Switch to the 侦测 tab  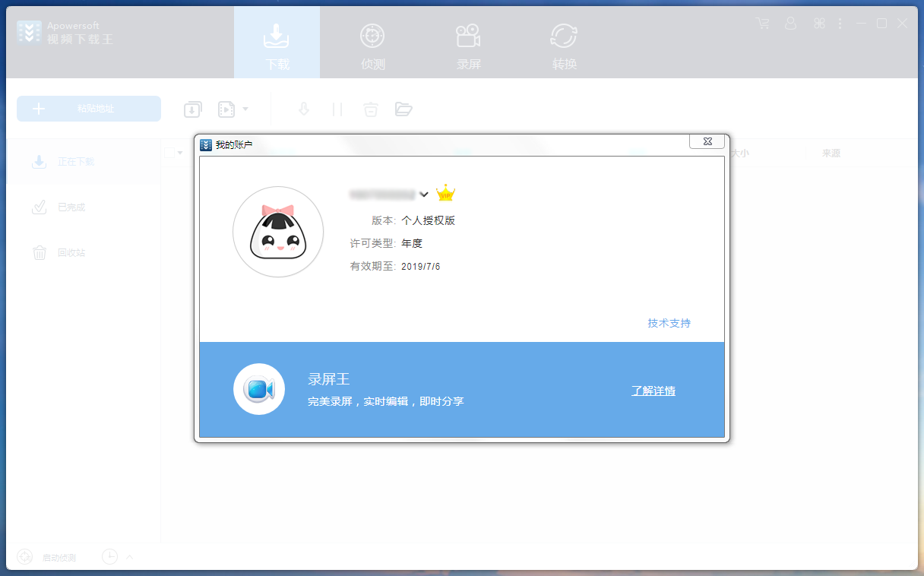[x=372, y=43]
